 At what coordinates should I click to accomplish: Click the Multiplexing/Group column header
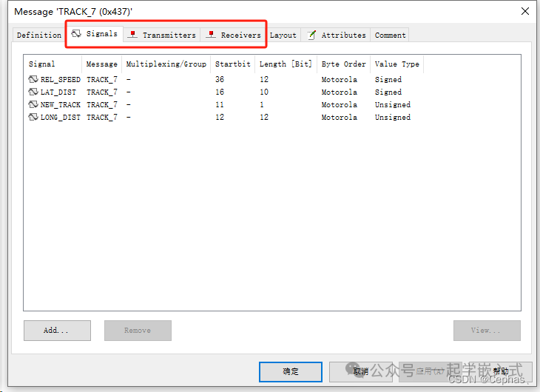[x=166, y=64]
